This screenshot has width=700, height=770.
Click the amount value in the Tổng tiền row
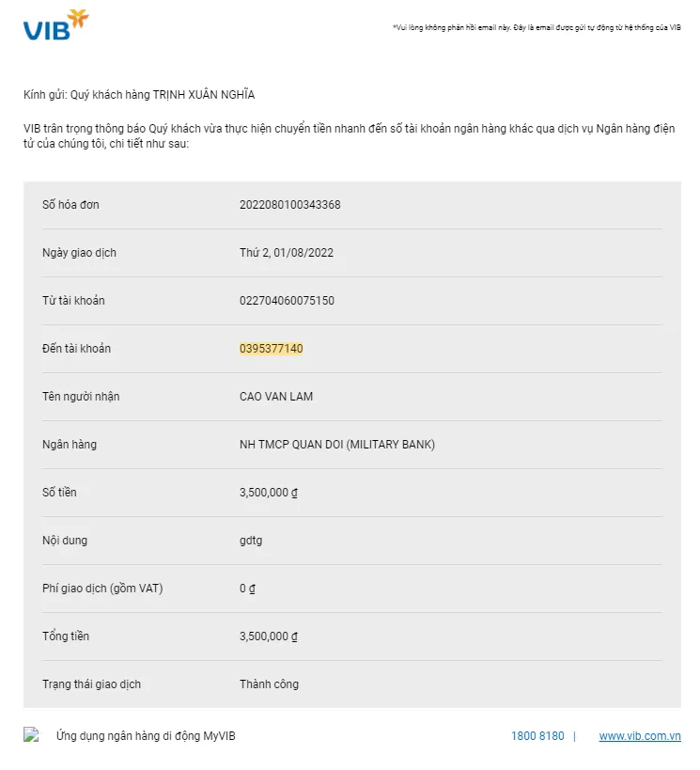click(x=268, y=636)
